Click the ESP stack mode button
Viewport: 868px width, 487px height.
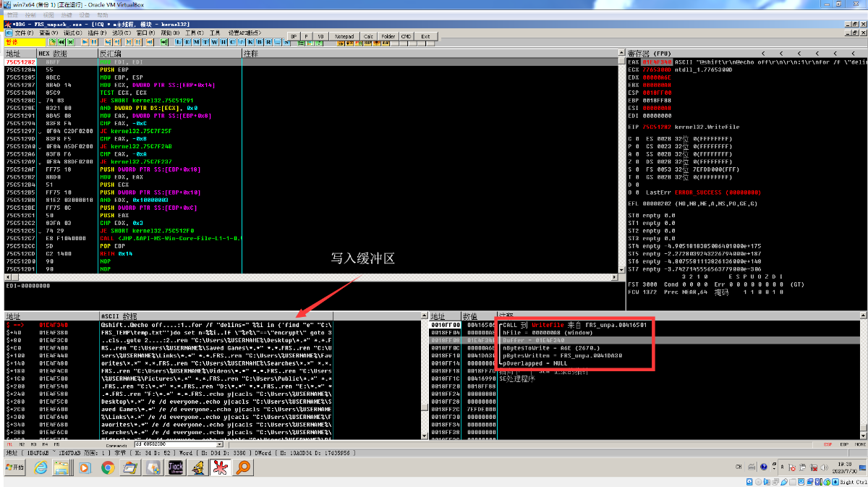click(x=827, y=444)
